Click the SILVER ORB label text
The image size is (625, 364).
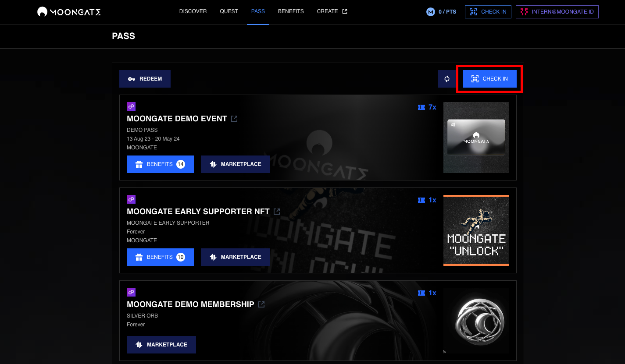pyautogui.click(x=142, y=316)
